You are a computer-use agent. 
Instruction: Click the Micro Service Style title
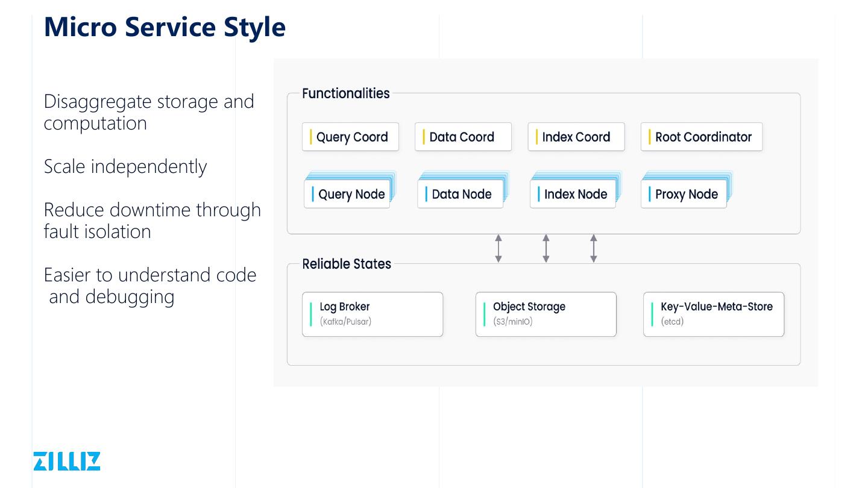pos(165,27)
